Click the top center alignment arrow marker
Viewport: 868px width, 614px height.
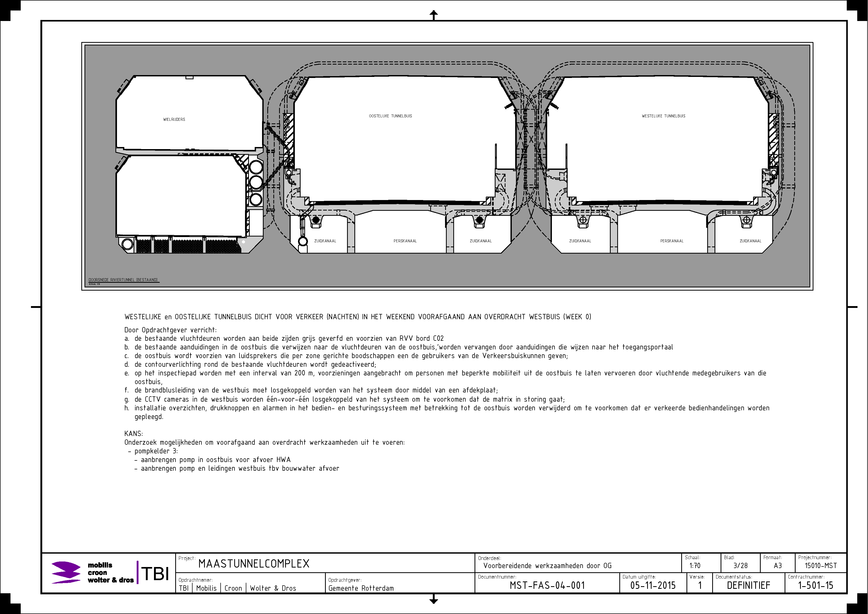tap(434, 15)
